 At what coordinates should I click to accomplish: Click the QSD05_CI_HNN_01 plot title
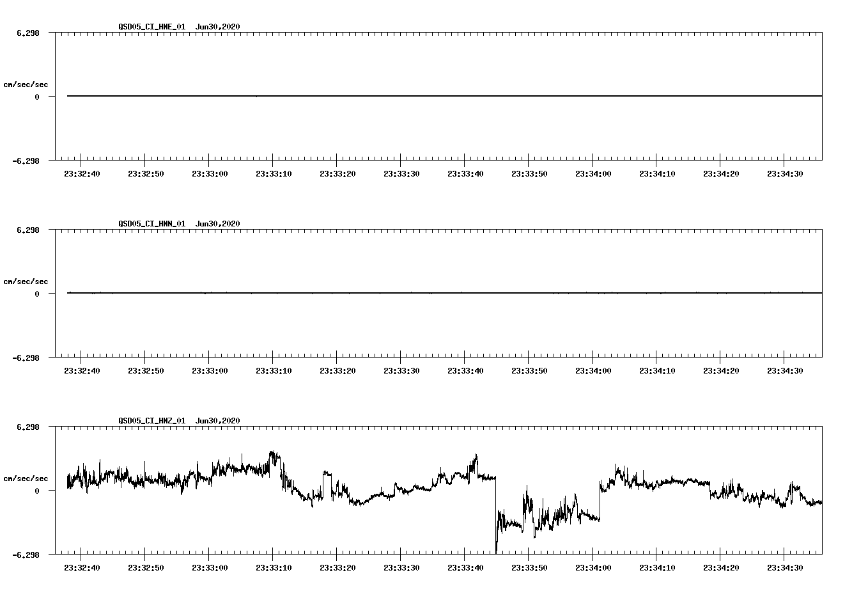click(x=179, y=223)
